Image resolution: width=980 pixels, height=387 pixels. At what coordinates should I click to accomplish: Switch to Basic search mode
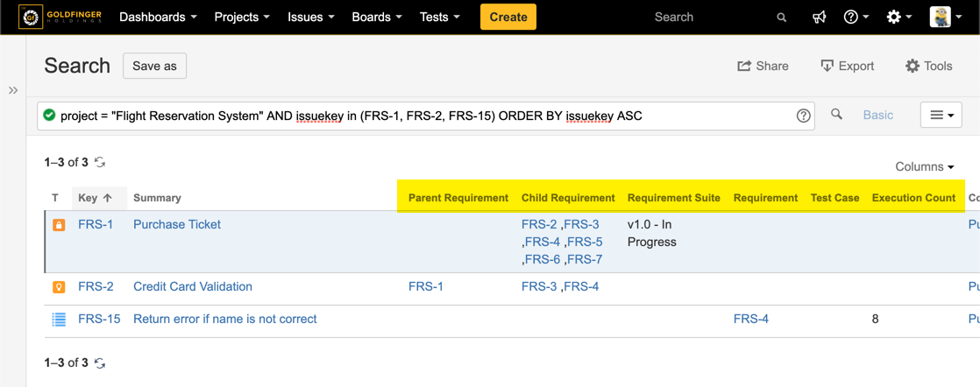click(877, 115)
